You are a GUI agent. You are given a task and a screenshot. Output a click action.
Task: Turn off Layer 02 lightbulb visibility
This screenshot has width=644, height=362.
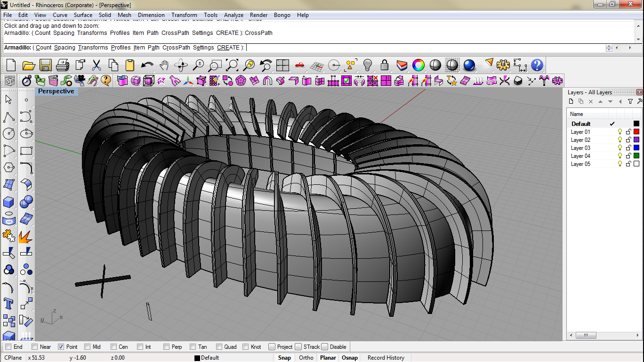tap(620, 140)
